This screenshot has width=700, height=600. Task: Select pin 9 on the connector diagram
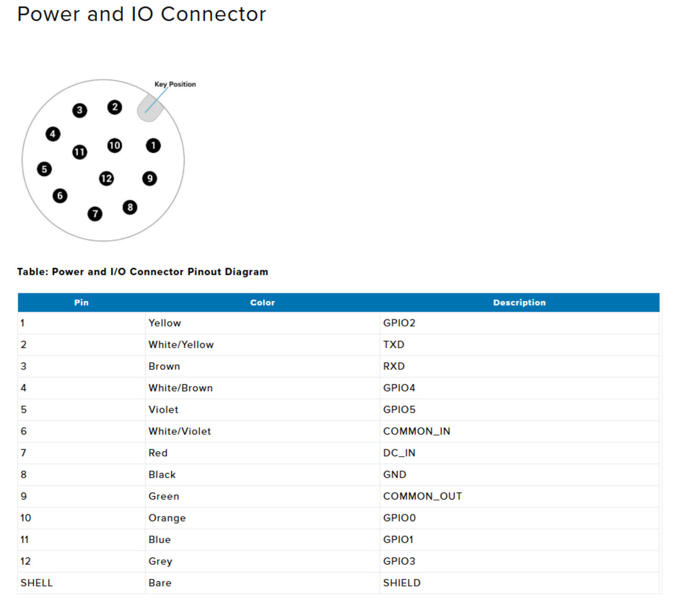point(149,178)
